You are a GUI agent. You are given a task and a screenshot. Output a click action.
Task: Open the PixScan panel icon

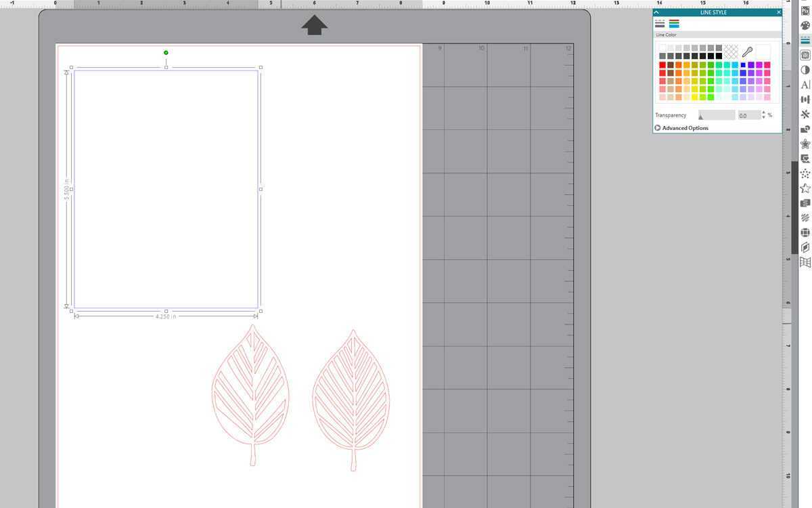(805, 11)
